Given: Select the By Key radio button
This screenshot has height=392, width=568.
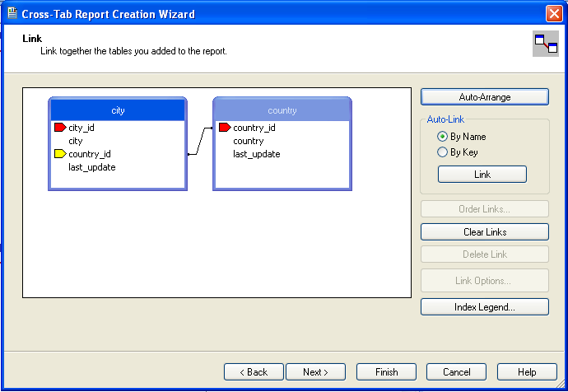Looking at the screenshot, I should coord(442,152).
